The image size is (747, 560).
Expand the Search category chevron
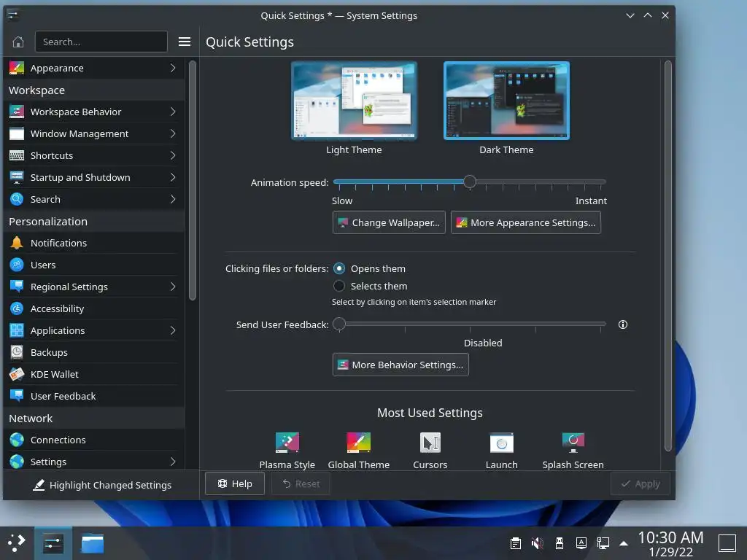coord(173,199)
